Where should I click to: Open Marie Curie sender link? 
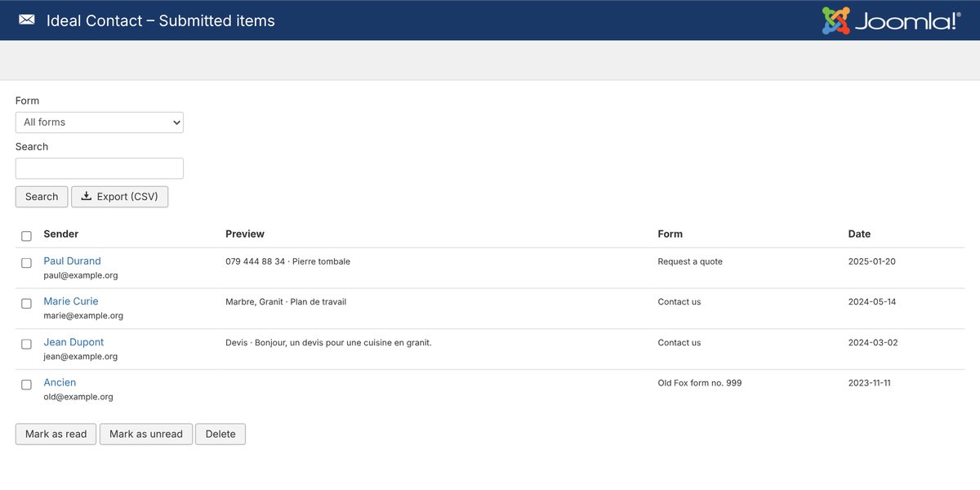point(71,301)
